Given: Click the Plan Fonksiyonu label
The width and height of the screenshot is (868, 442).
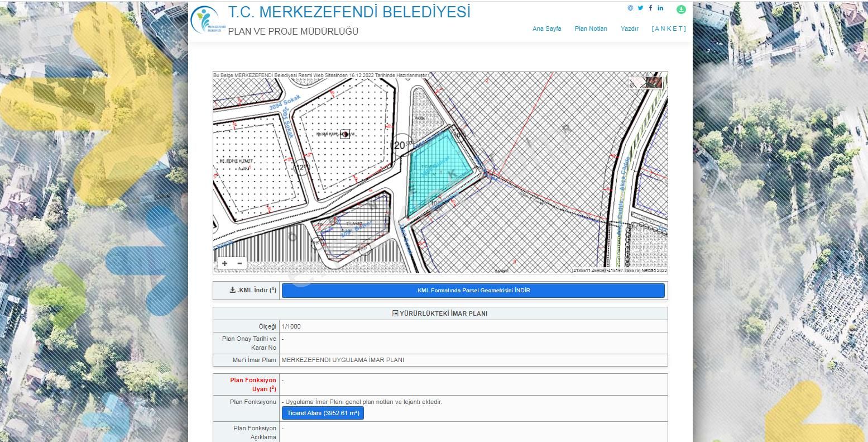Looking at the screenshot, I should [x=253, y=402].
